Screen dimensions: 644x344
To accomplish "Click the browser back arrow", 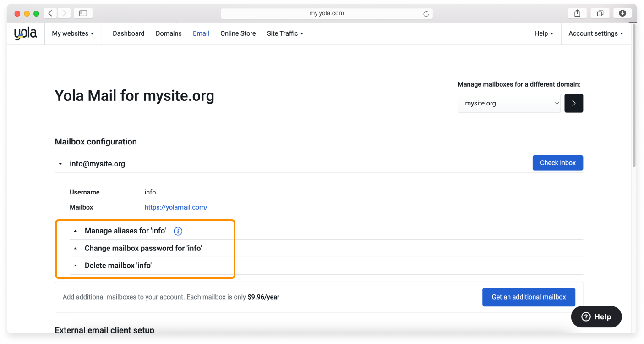I will (x=50, y=13).
